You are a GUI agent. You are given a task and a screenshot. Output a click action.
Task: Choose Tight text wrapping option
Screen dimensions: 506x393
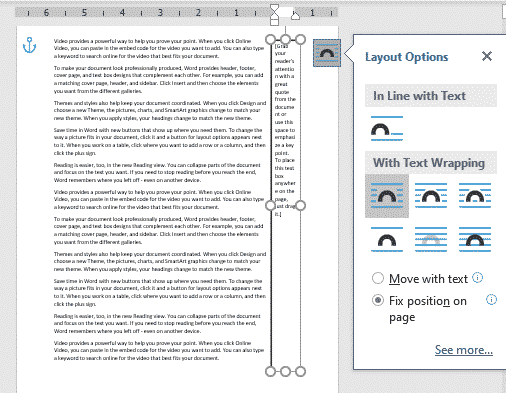coord(431,196)
